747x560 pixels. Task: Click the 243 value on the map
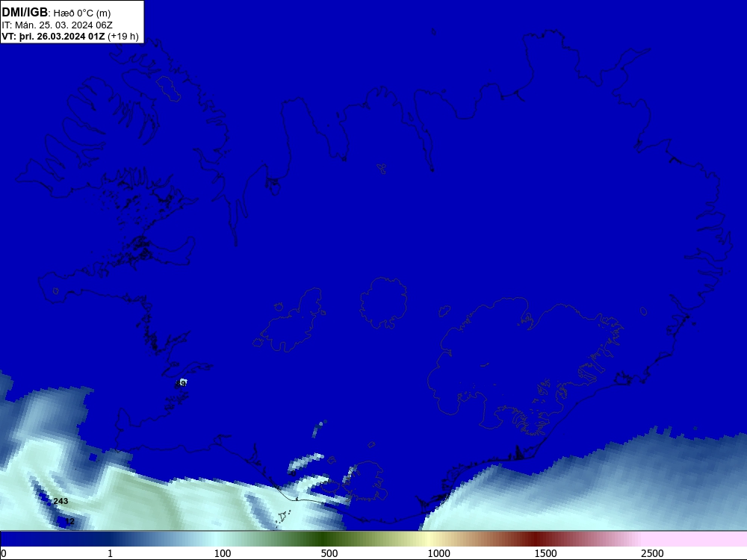61,501
